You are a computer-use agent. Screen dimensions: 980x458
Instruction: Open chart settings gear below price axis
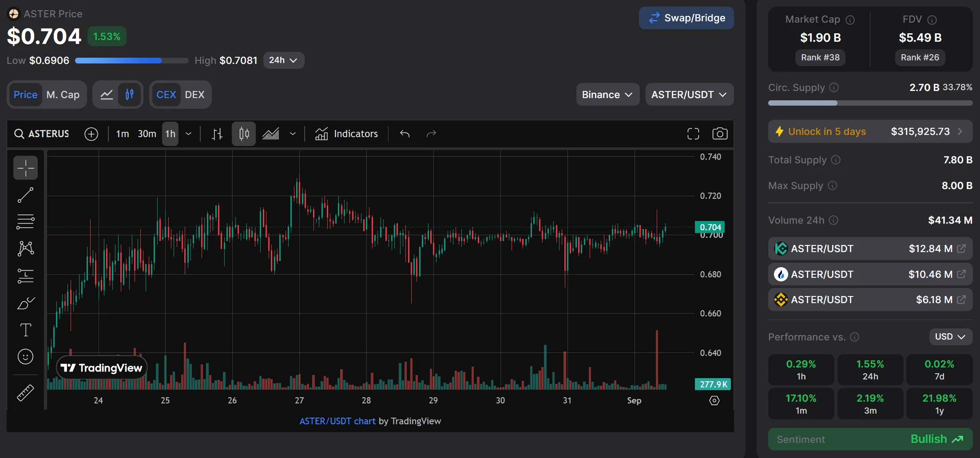(x=714, y=401)
